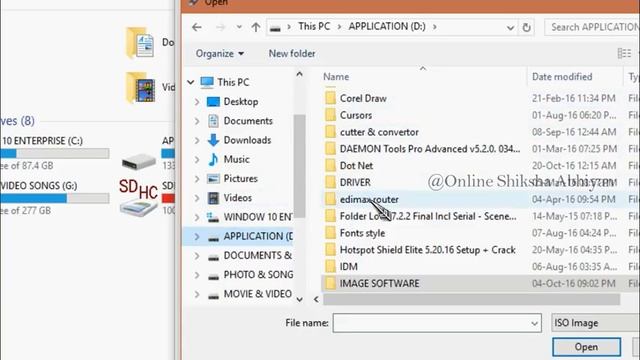640x360 pixels.
Task: Select DOCUMENTS & drive in tree
Action: [x=257, y=256]
